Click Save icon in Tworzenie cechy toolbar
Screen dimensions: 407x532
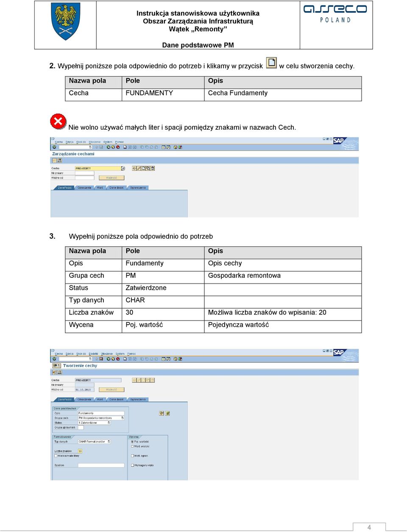point(101,359)
